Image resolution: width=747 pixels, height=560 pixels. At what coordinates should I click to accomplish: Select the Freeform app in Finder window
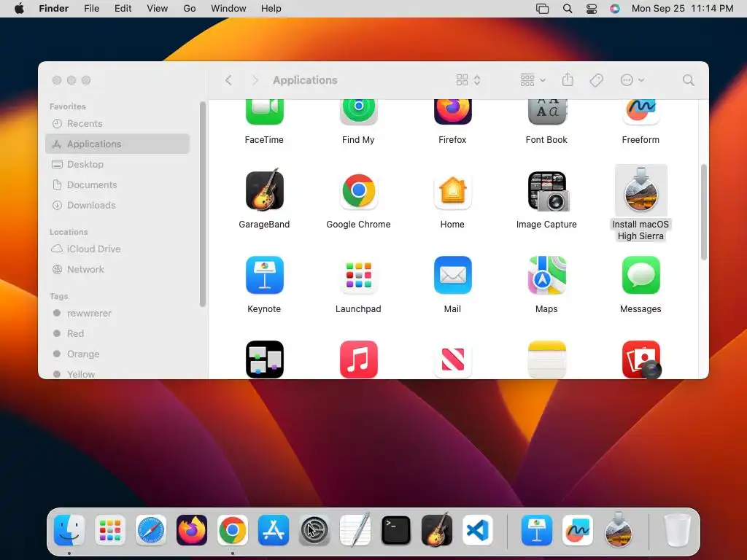pos(640,112)
